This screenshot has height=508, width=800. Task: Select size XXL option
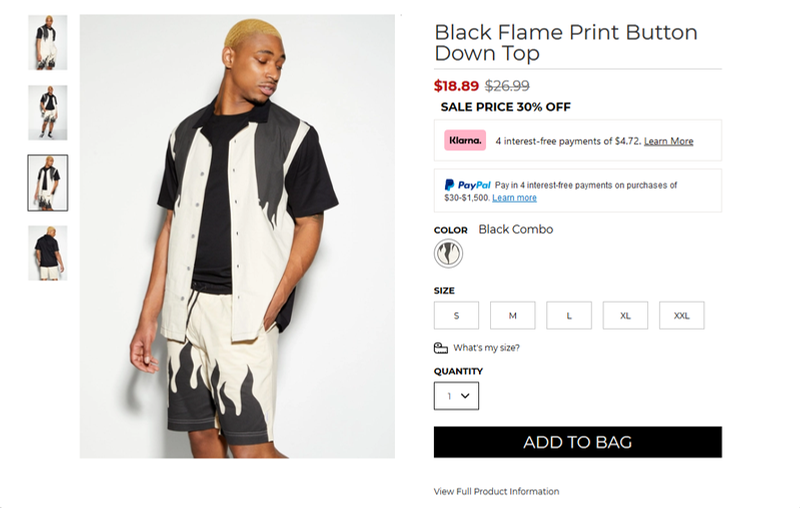point(681,316)
